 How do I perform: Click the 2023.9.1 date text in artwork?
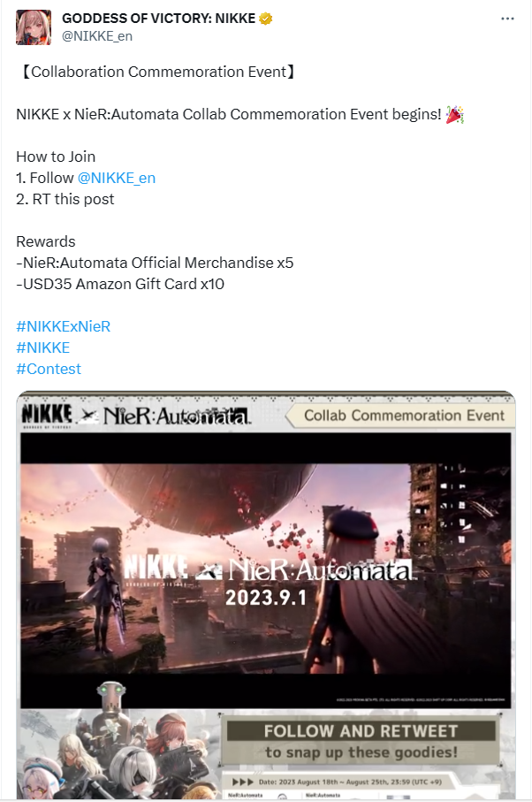click(x=266, y=598)
